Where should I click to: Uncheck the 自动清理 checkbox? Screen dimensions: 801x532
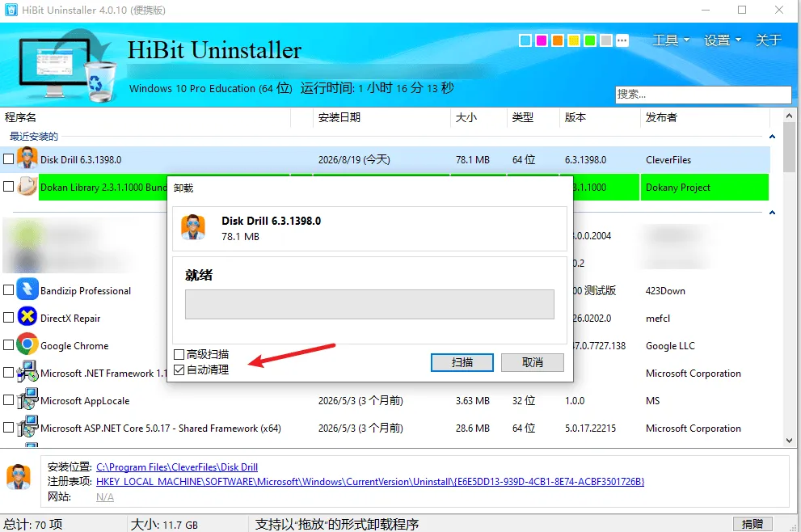point(179,369)
